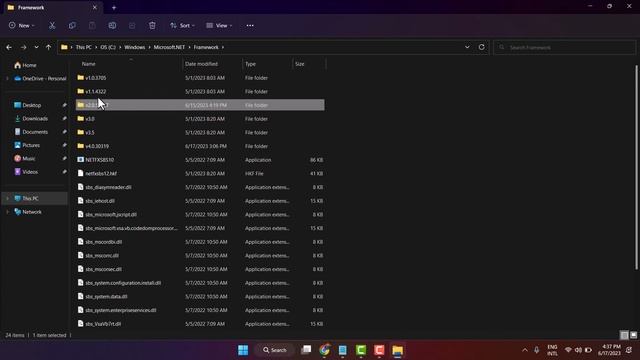
Task: Refresh the Framework folder view
Action: [482, 47]
